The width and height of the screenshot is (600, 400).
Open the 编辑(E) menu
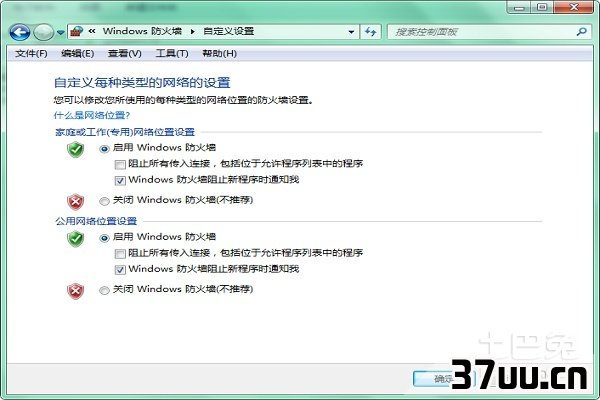[77, 54]
